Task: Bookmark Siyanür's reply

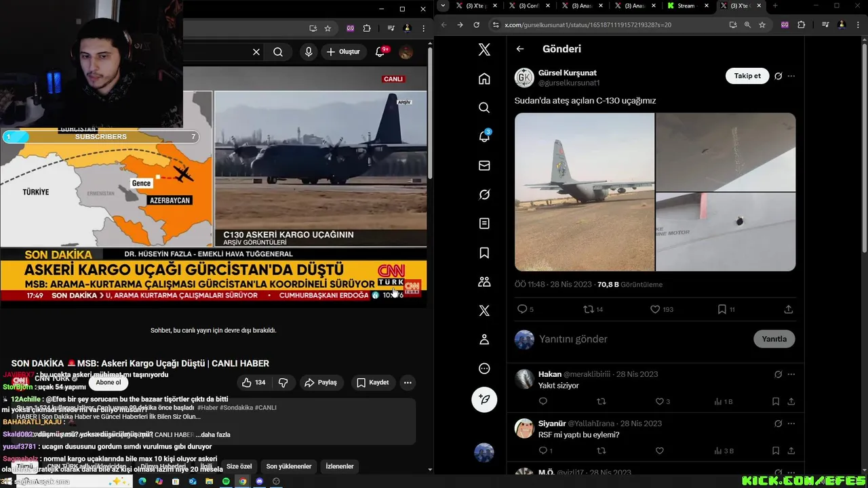Action: (776, 451)
